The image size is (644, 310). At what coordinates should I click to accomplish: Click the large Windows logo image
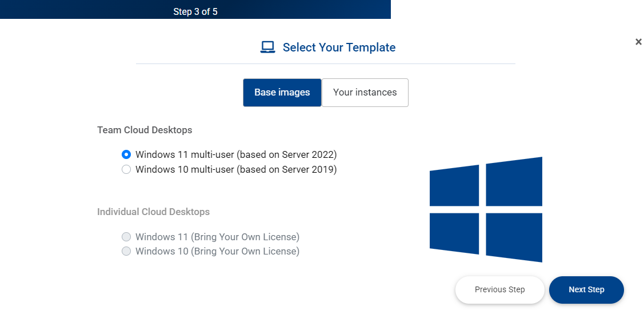485,209
